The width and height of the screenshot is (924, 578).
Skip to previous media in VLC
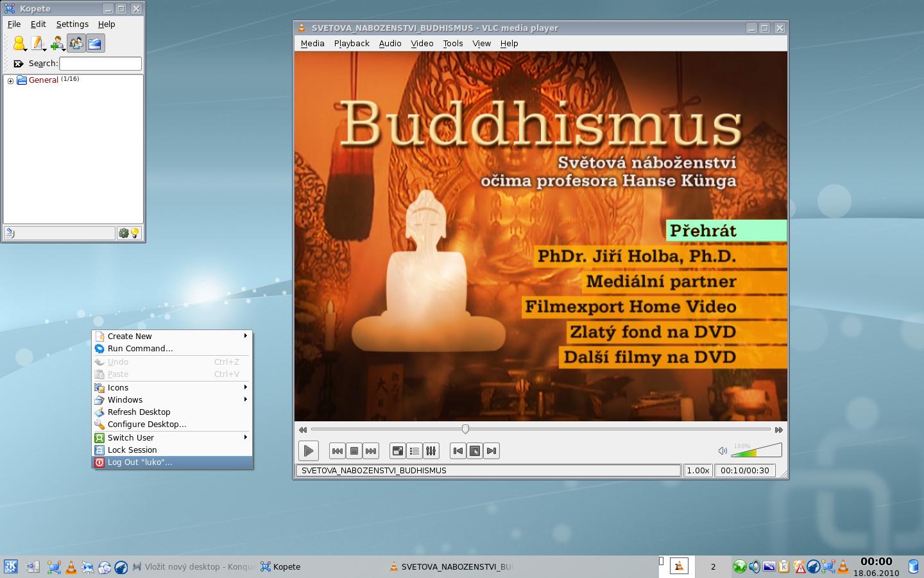coord(338,451)
